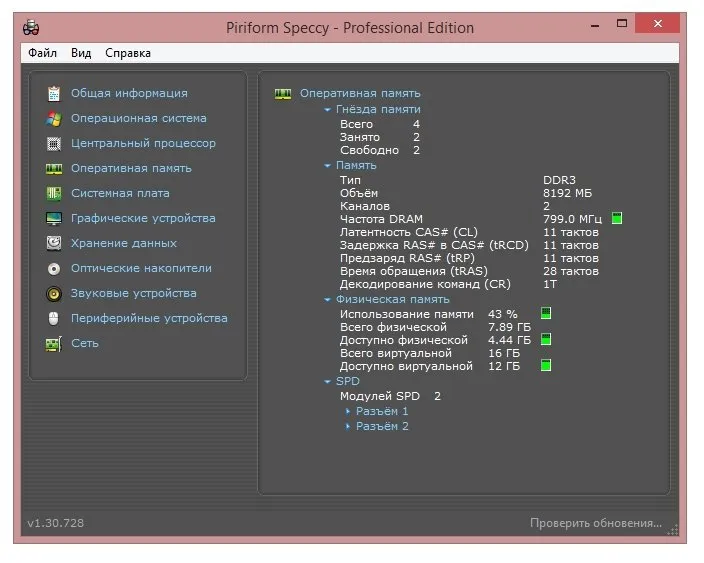Toggle the graph indicator beside Использование памяти

click(546, 313)
